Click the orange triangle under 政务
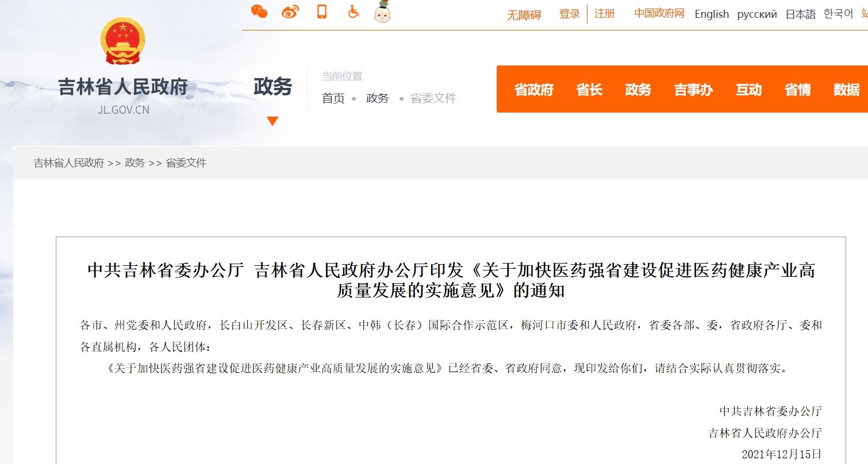Screen dimensions: 868x464 click(x=272, y=121)
